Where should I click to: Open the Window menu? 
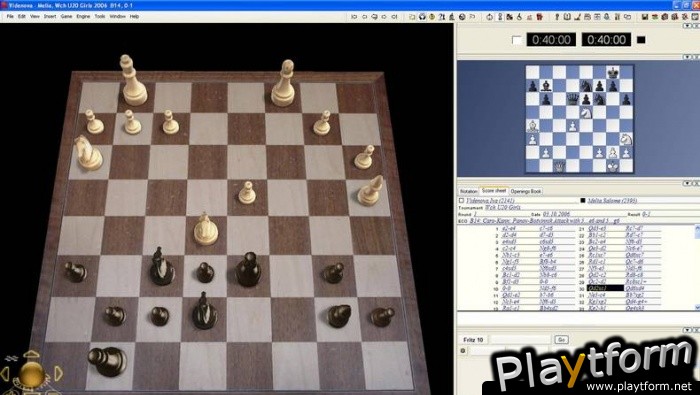[117, 17]
